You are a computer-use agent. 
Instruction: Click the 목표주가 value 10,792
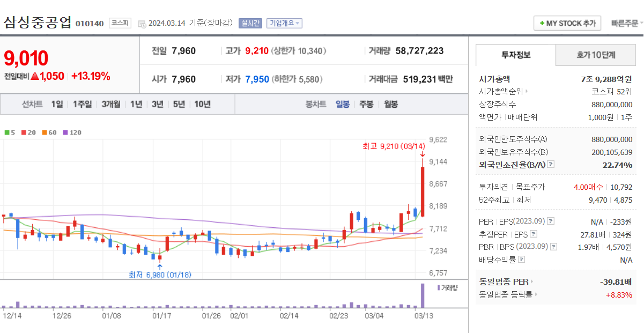(x=621, y=187)
